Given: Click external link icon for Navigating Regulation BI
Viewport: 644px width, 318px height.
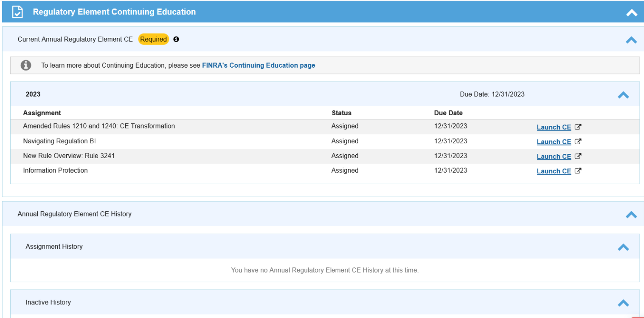Looking at the screenshot, I should pos(578,142).
